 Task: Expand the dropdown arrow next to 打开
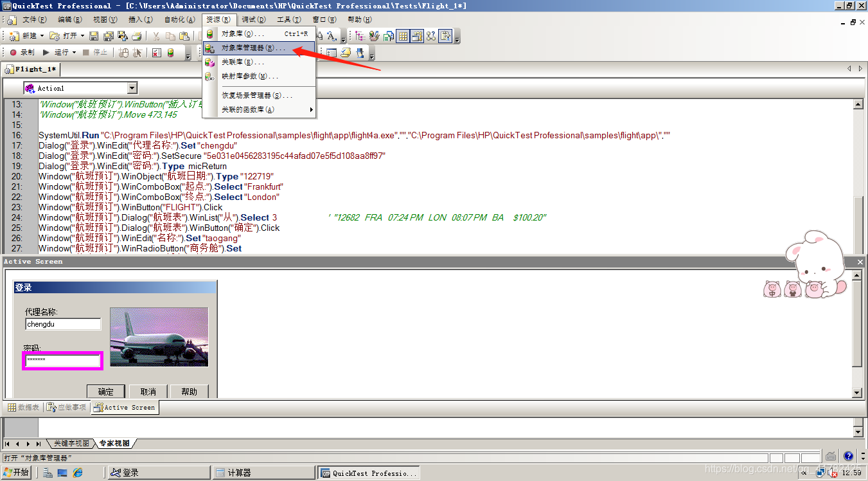[82, 36]
